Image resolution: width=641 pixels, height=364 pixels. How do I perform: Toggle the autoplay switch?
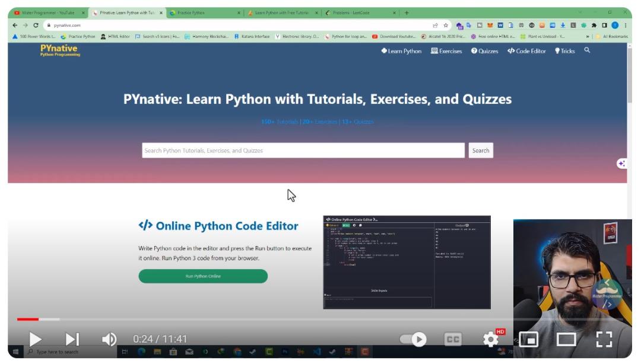pyautogui.click(x=413, y=339)
